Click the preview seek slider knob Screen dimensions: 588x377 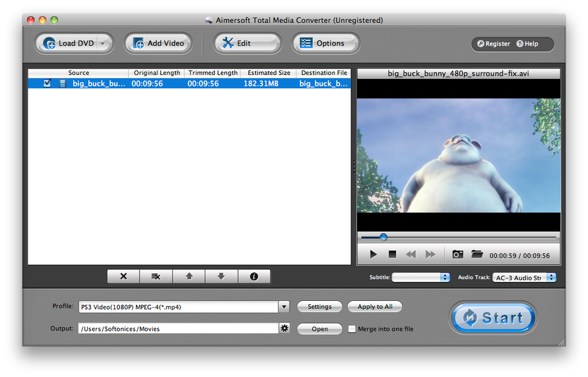(x=383, y=237)
